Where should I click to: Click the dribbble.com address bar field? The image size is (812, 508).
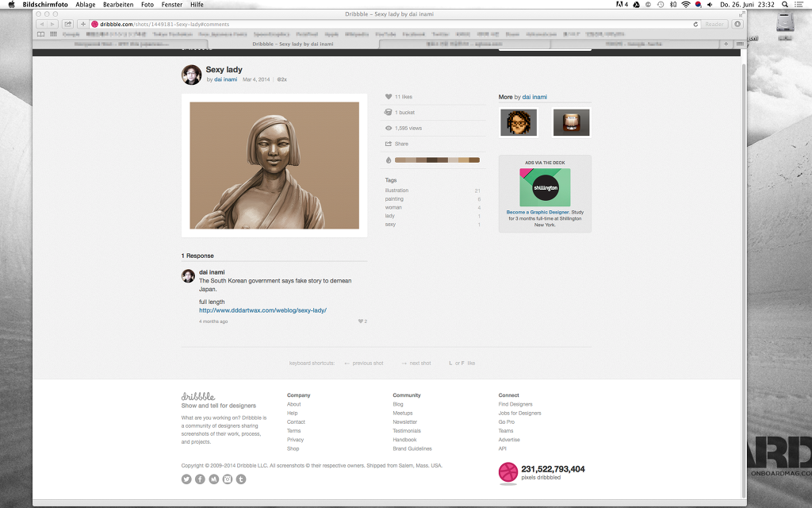395,25
